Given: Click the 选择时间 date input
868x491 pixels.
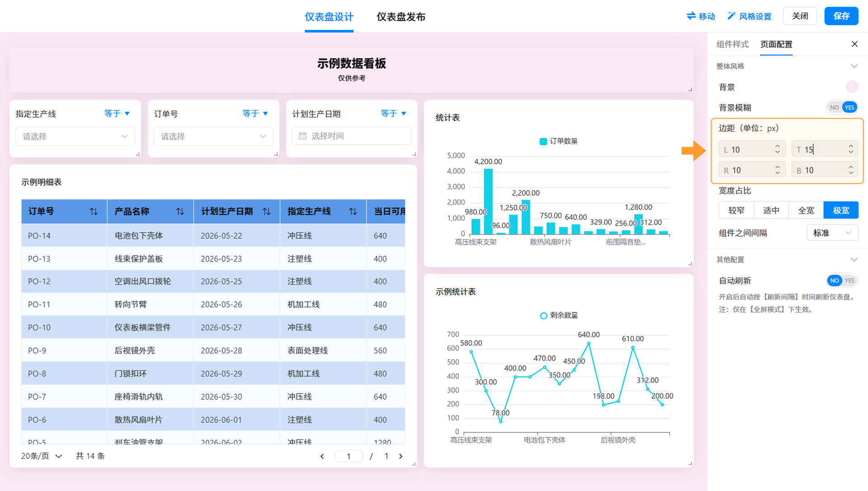Looking at the screenshot, I should (352, 136).
